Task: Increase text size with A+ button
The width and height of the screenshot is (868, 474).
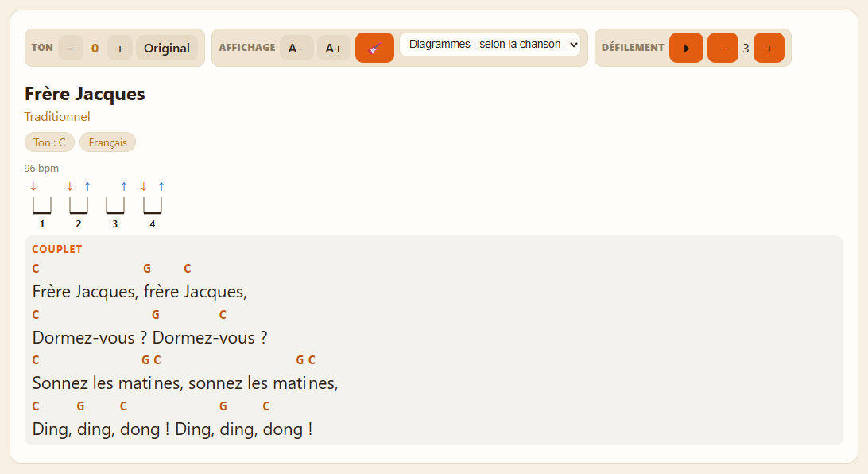Action: coord(334,49)
